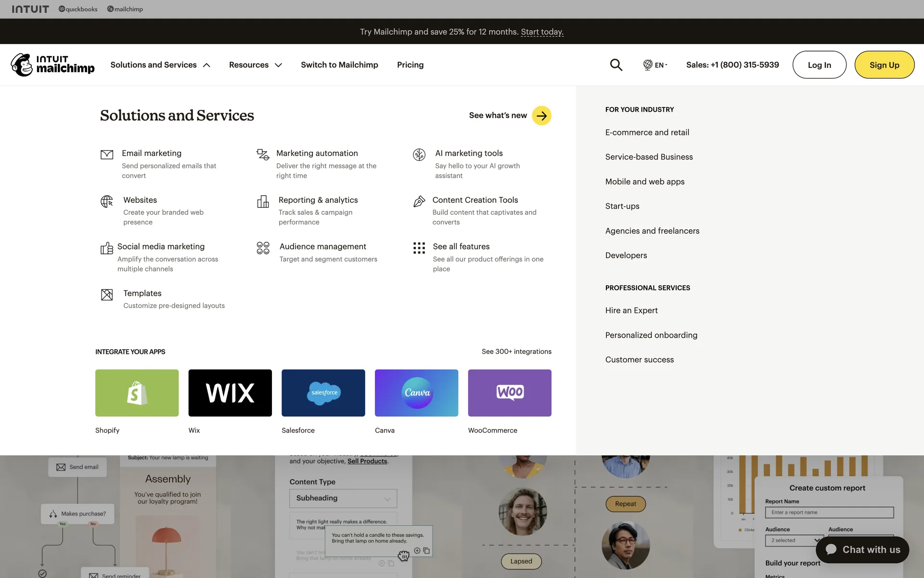Click the Log In button
Image resolution: width=924 pixels, height=578 pixels.
point(819,65)
